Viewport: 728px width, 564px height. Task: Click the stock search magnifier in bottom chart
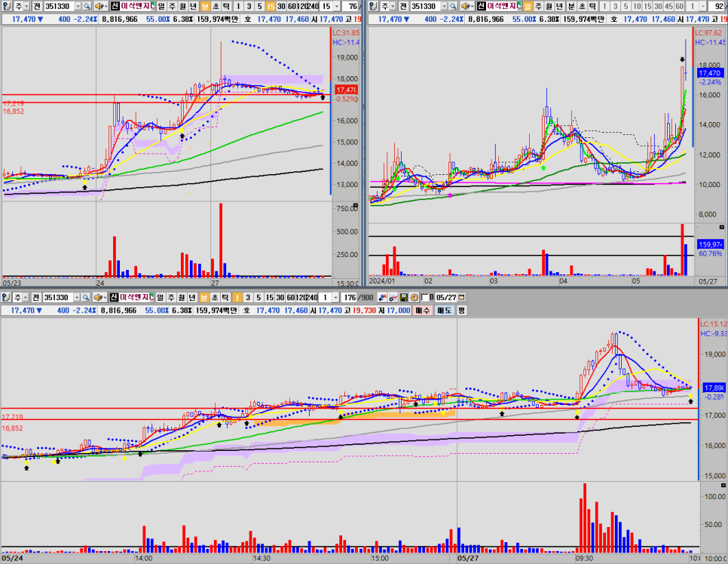tap(87, 297)
